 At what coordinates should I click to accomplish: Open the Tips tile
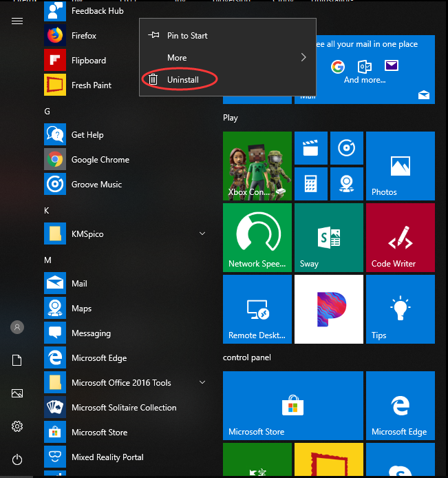(401, 309)
